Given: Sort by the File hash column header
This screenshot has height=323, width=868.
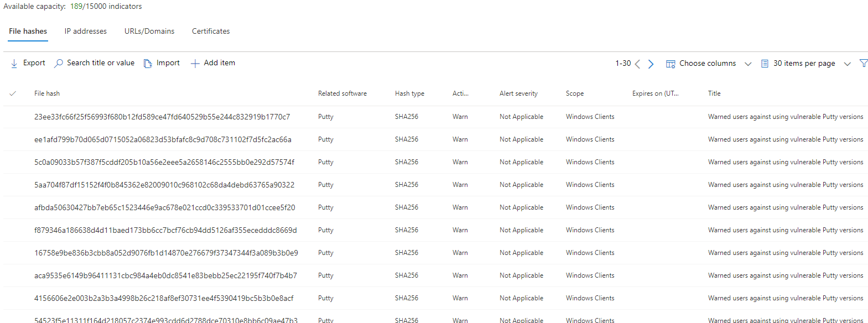Looking at the screenshot, I should pyautogui.click(x=47, y=93).
